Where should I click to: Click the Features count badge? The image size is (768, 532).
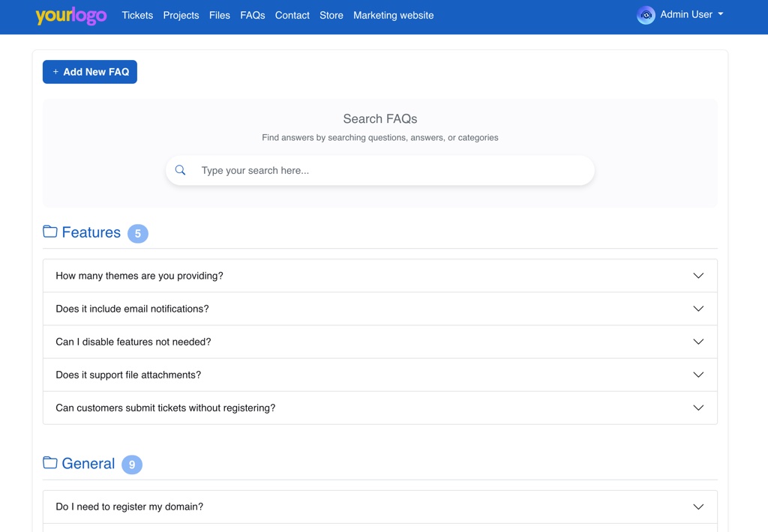[x=138, y=234]
